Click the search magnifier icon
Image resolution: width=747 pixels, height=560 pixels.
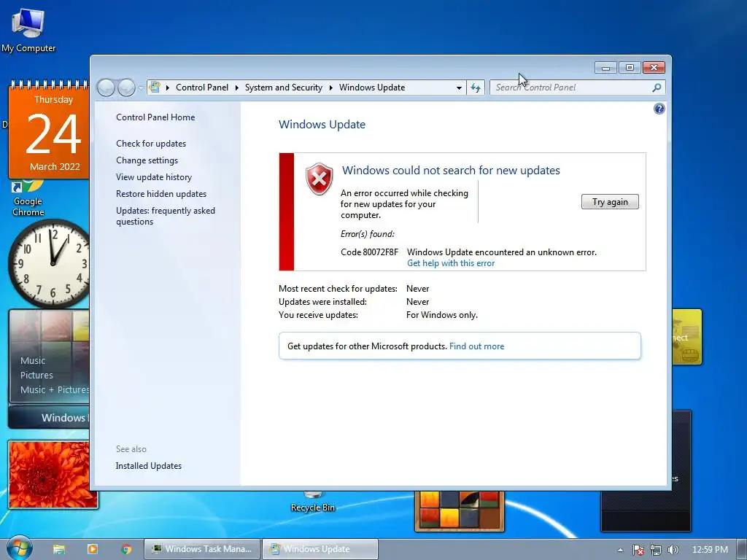click(x=657, y=87)
